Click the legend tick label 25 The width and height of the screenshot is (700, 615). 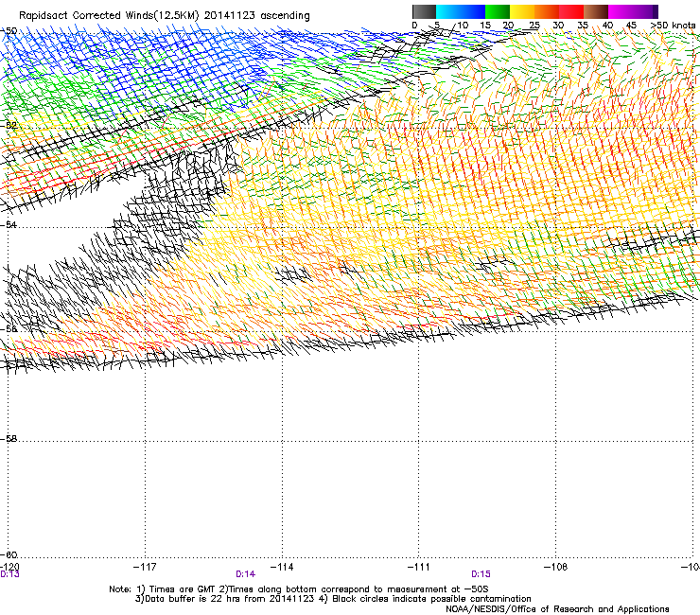[534, 25]
